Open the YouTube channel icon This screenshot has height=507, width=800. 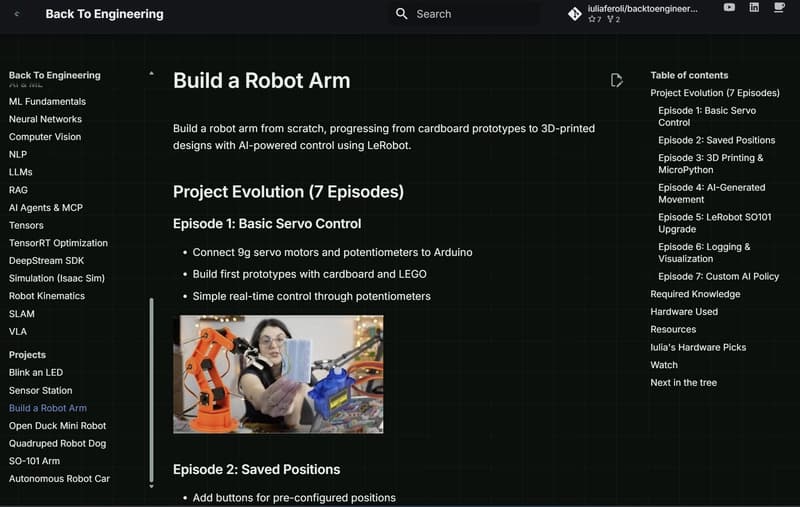pos(729,7)
